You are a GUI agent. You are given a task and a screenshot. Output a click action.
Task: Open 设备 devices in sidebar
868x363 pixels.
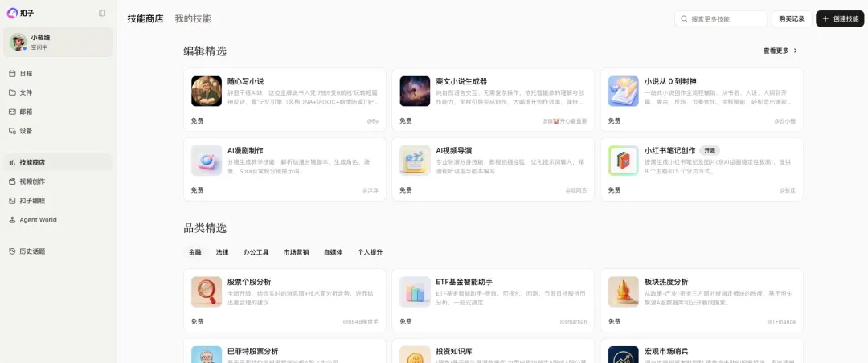coord(26,131)
